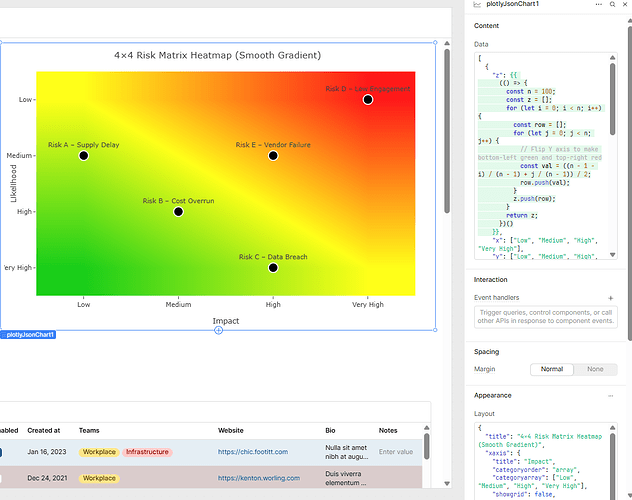This screenshot has width=632, height=500.
Task: Click the bottom resize handle of chart
Action: [x=218, y=330]
